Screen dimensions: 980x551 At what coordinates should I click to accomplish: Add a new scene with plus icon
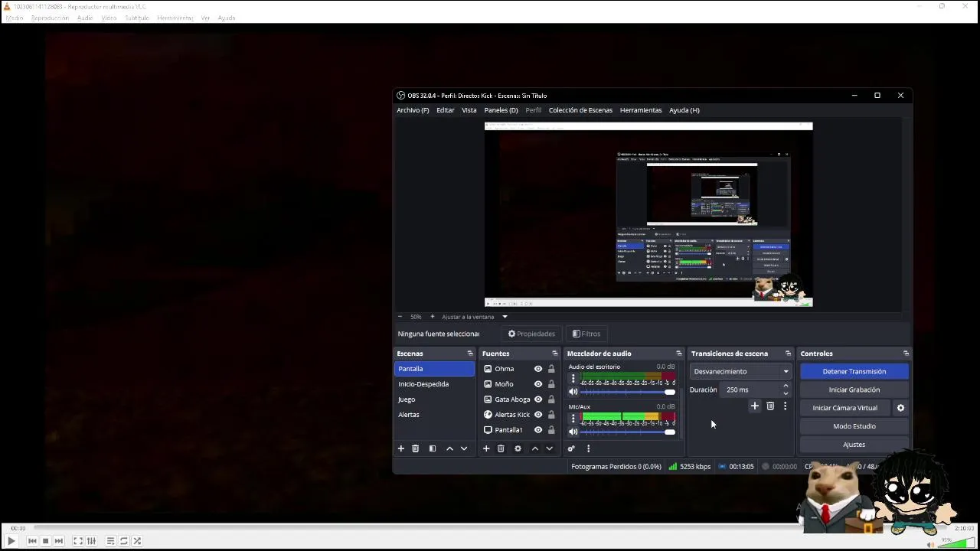(x=400, y=448)
